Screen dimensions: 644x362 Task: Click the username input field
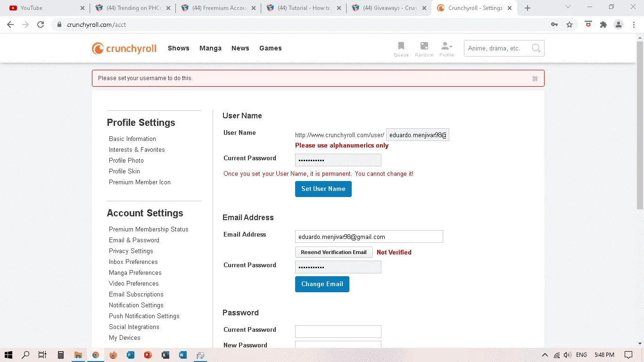[x=418, y=135]
